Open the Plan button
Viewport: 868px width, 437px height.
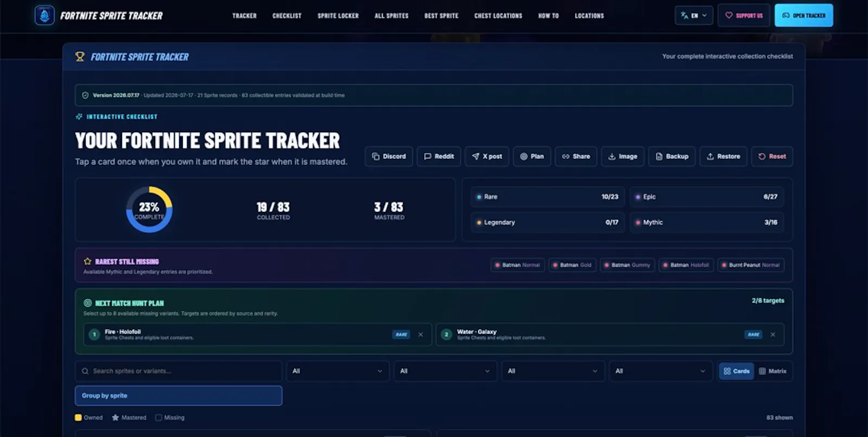click(532, 156)
